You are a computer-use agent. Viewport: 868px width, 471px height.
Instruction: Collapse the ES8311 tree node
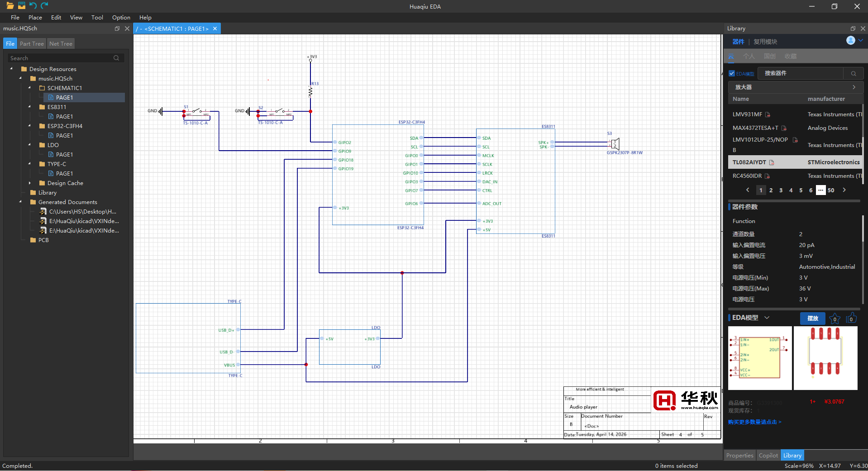tap(30, 107)
